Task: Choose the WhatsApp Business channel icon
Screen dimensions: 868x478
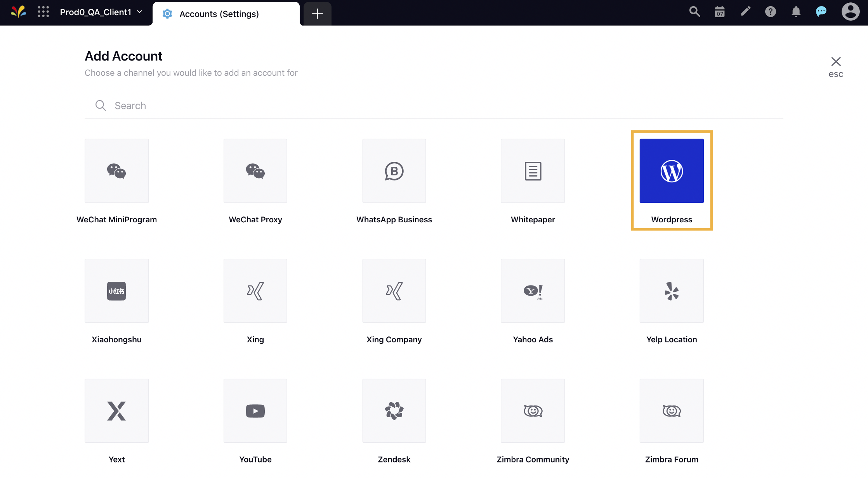Action: coord(394,171)
